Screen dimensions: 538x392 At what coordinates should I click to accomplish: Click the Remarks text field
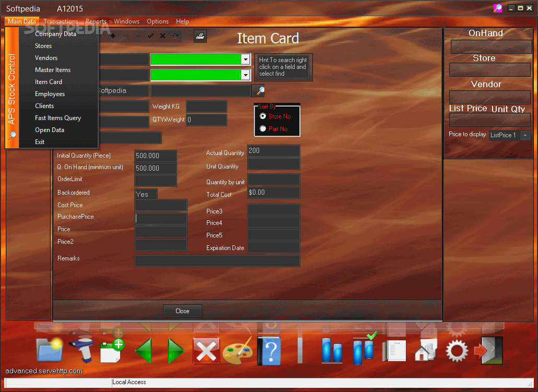[217, 260]
